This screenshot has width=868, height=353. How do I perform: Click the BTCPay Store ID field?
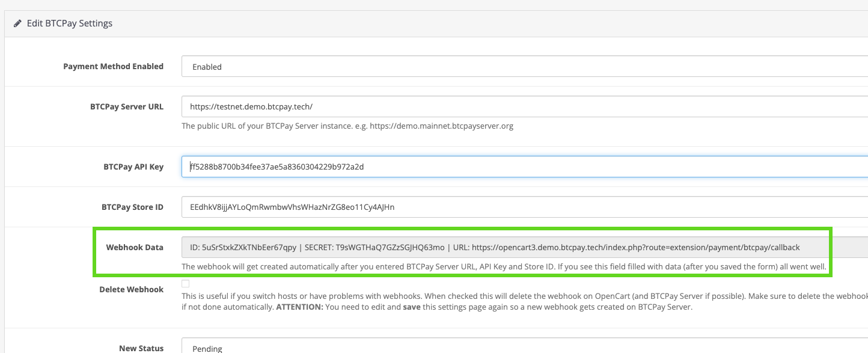click(525, 207)
